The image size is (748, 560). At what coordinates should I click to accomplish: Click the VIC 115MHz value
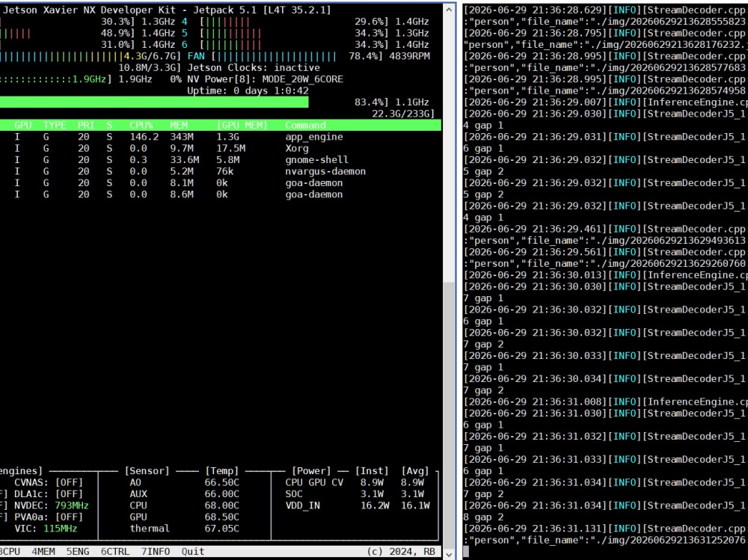pos(60,529)
